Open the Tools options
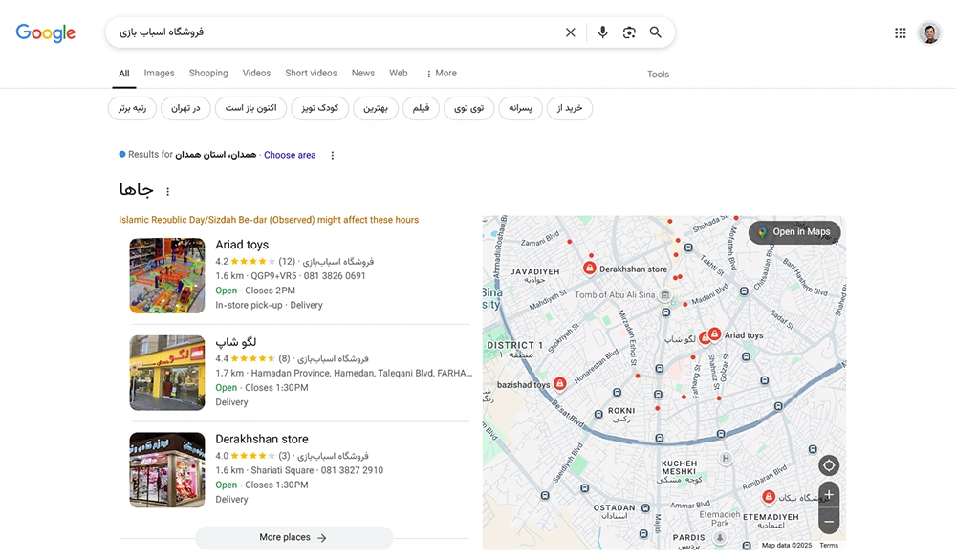956x560 pixels. (x=658, y=75)
